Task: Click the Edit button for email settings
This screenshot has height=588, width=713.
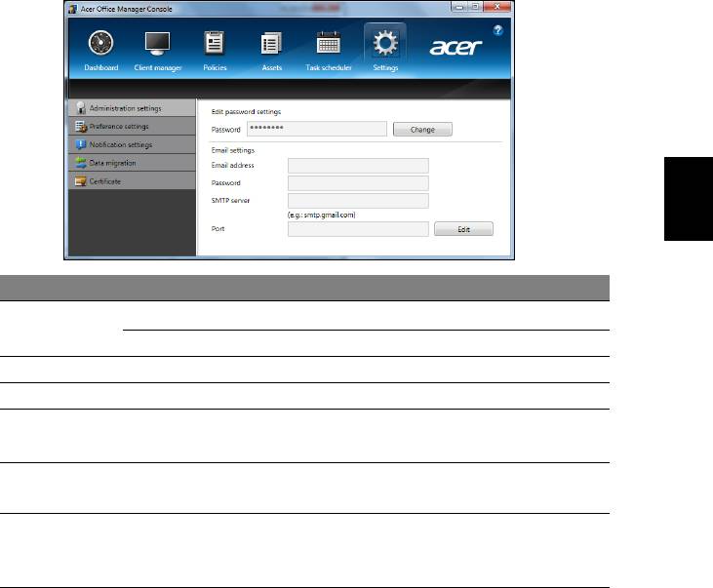Action: coord(463,229)
